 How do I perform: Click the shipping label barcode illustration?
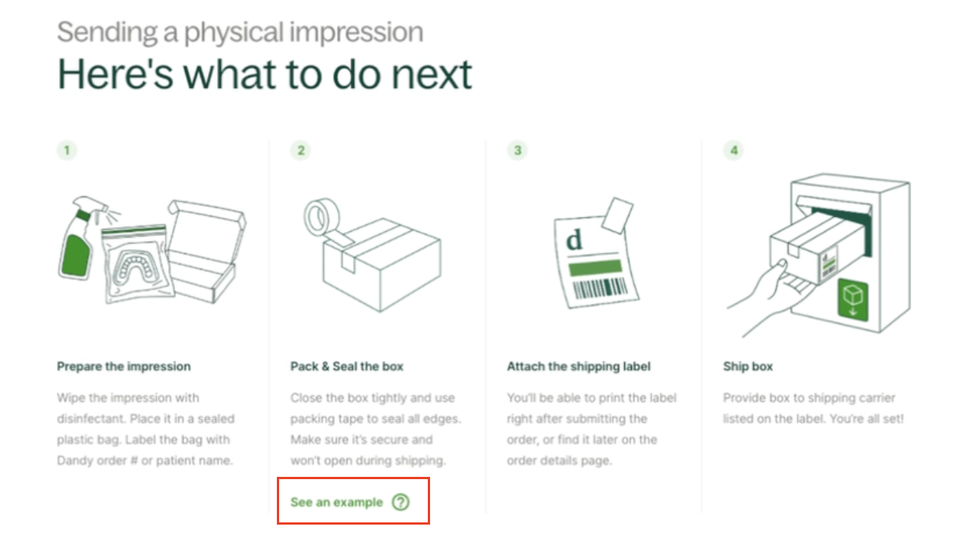pyautogui.click(x=599, y=288)
